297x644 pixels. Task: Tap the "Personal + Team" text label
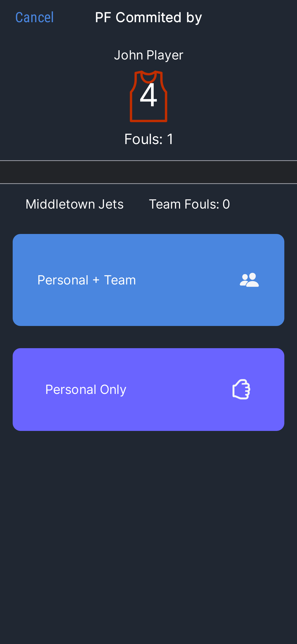pyautogui.click(x=87, y=280)
